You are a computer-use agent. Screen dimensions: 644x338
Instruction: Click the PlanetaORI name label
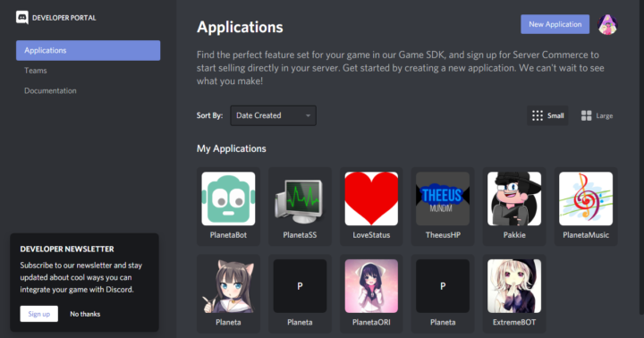(371, 323)
